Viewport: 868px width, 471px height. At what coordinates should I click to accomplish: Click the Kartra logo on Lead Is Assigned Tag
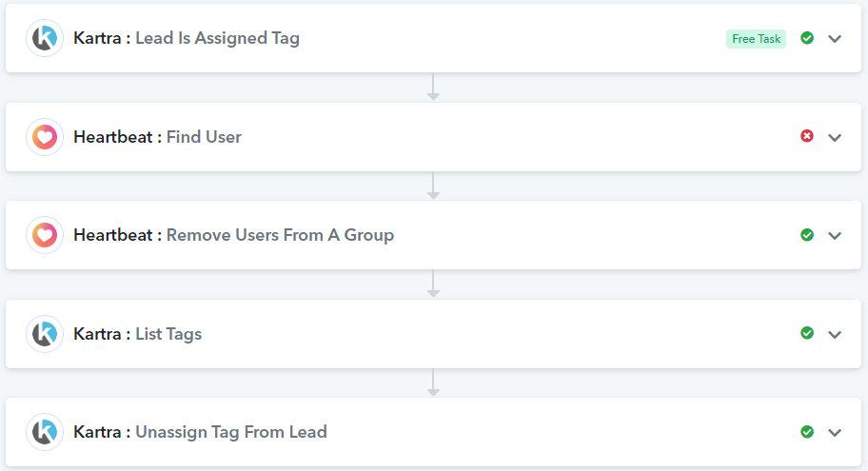pos(45,38)
